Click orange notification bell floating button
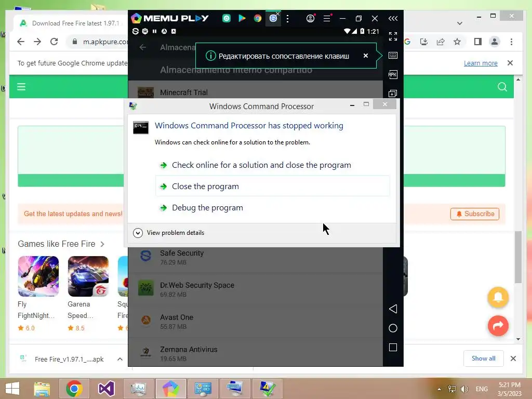 [498, 297]
